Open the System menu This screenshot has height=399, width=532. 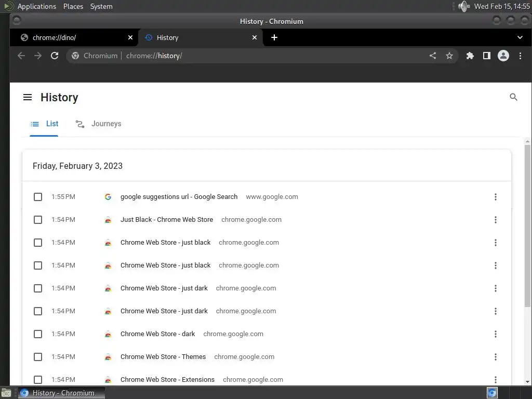coord(101,6)
